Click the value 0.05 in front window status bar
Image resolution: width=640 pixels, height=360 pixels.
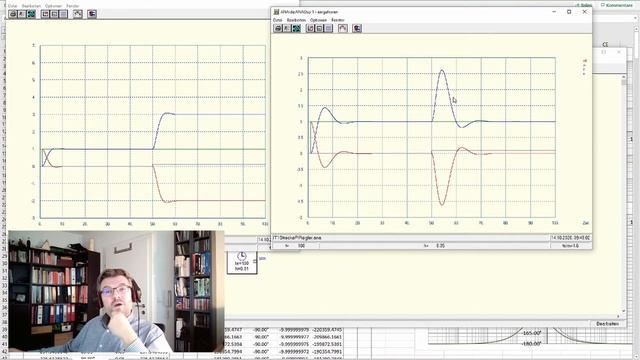tap(440, 246)
